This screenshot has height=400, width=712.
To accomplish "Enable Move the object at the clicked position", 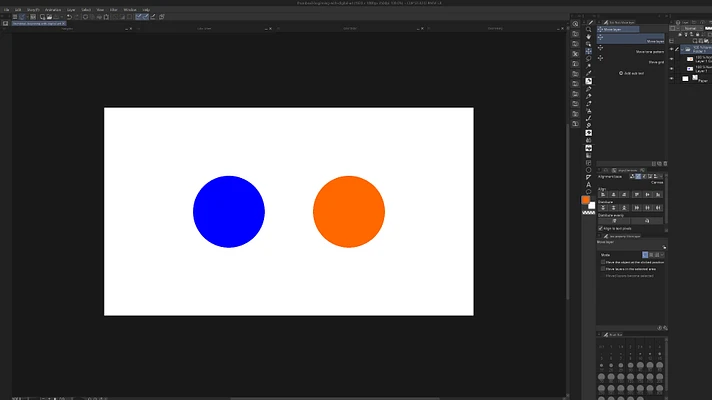I will point(603,262).
